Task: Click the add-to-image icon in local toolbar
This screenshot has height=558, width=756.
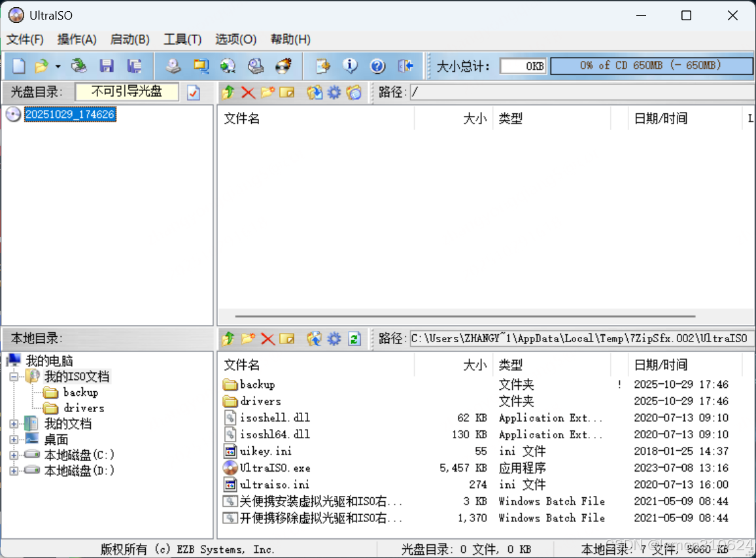Action: [315, 339]
